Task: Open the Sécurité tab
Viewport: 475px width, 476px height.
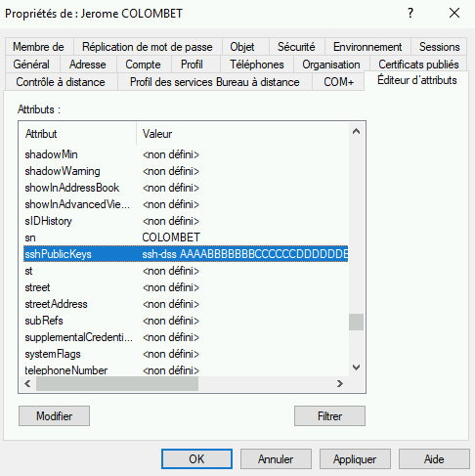Action: click(296, 47)
